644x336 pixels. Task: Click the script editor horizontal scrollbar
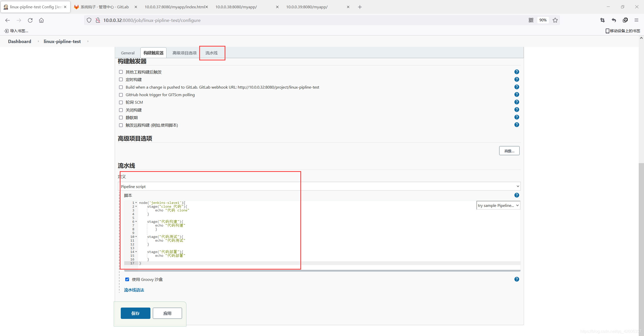[x=322, y=271]
